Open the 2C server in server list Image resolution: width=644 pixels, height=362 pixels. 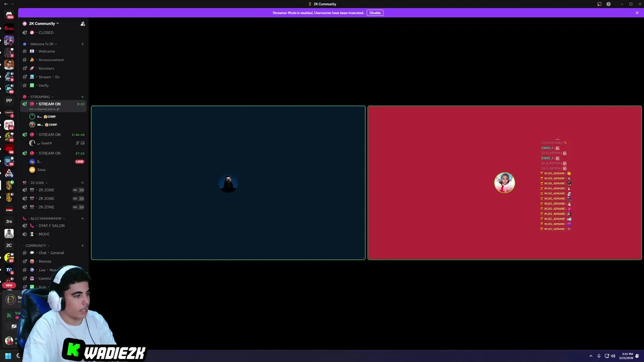pos(9,245)
